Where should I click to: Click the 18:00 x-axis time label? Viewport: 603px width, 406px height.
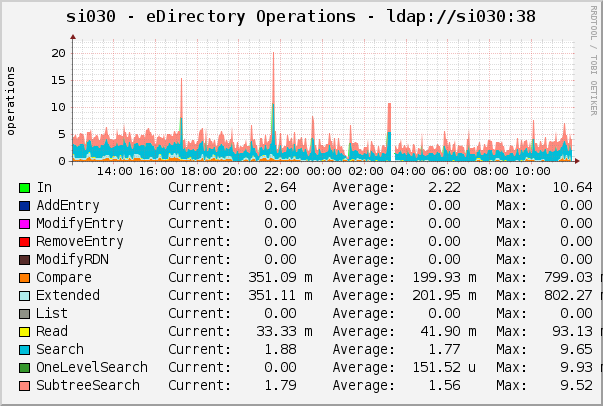point(198,171)
